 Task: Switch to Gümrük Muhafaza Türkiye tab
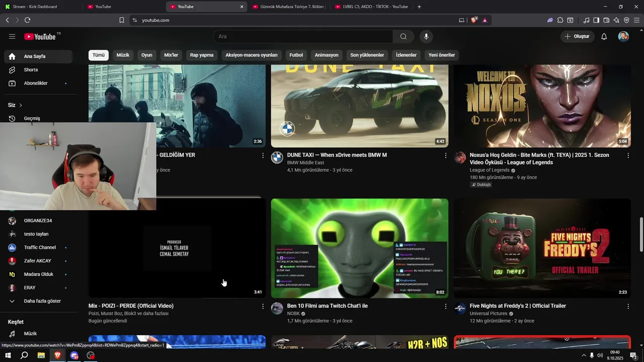pyautogui.click(x=290, y=7)
